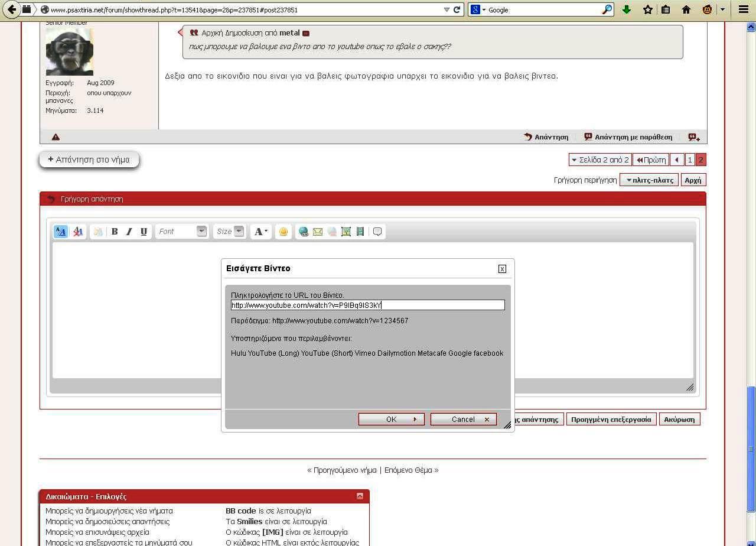Click the insert video filmstrip icon
756x546 pixels.
point(360,232)
